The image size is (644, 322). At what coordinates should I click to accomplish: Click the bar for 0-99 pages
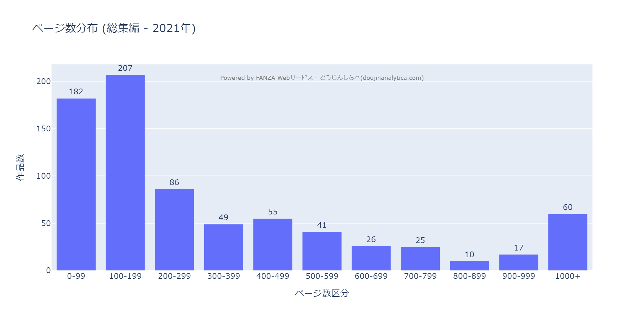[76, 184]
